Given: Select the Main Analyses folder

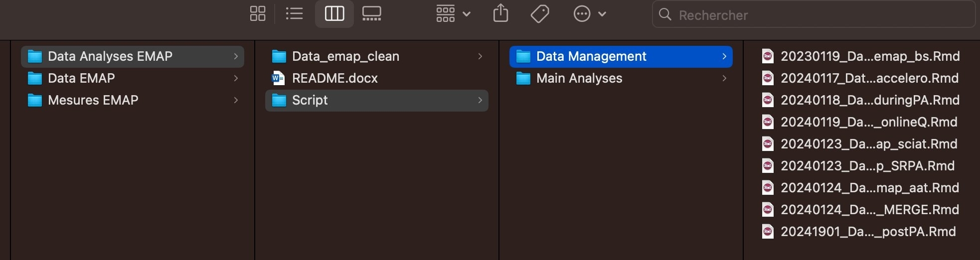Looking at the screenshot, I should tap(579, 78).
